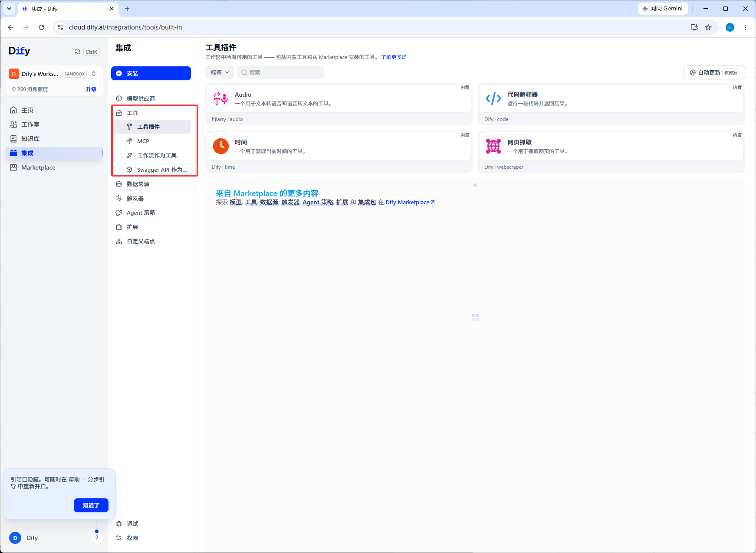
Task: Open 工作室 in the sidebar
Action: tap(54, 124)
